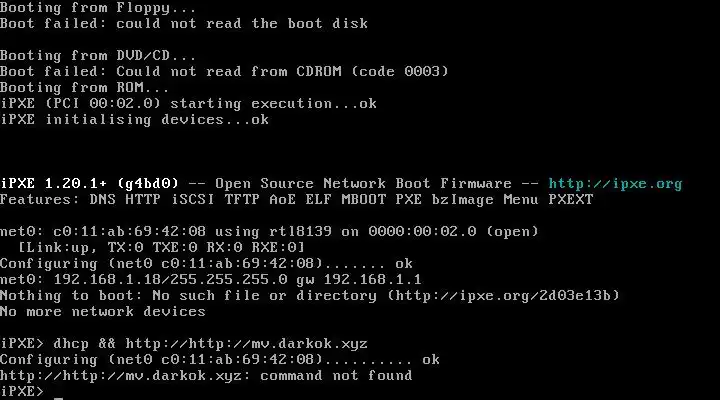This screenshot has width=720, height=400.
Task: Click the 'Features: DNS HTTP iSCSI' line
Action: [120, 200]
